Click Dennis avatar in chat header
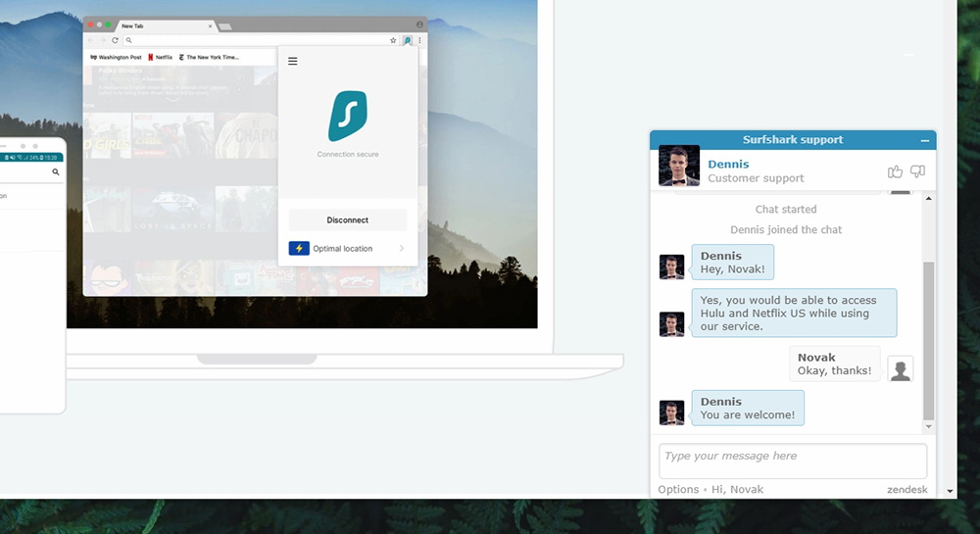 (679, 166)
